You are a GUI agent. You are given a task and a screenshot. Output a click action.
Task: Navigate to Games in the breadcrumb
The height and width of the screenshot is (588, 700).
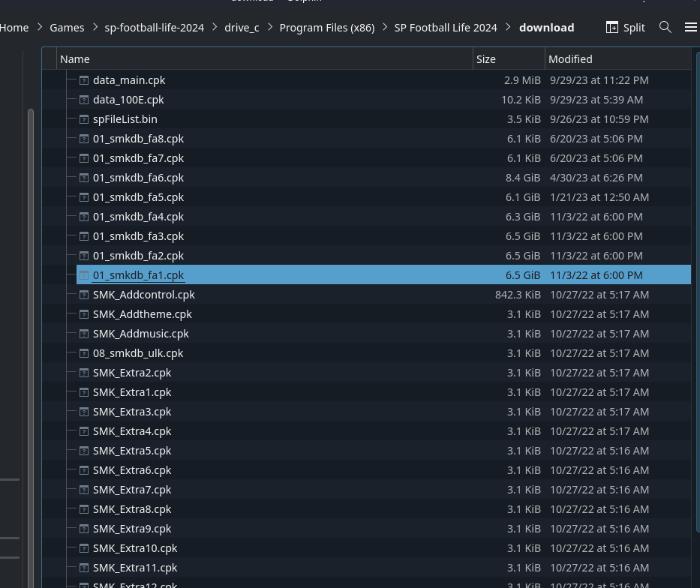click(x=67, y=28)
